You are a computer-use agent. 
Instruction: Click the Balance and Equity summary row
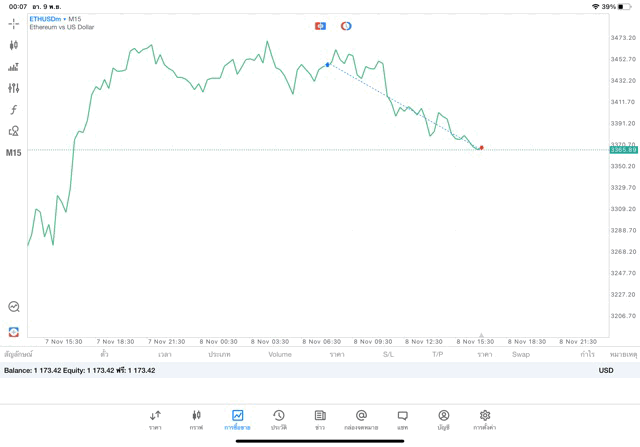tap(80, 370)
